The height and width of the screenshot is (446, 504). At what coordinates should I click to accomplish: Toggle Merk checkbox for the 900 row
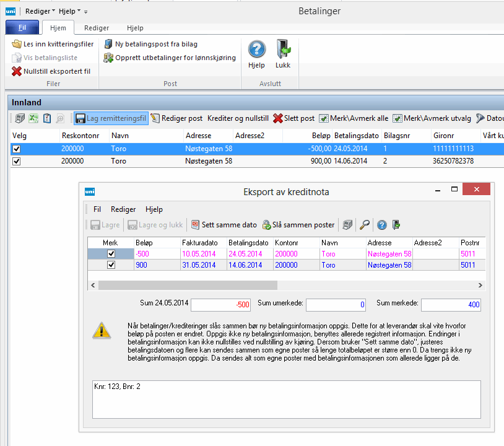[x=111, y=265]
